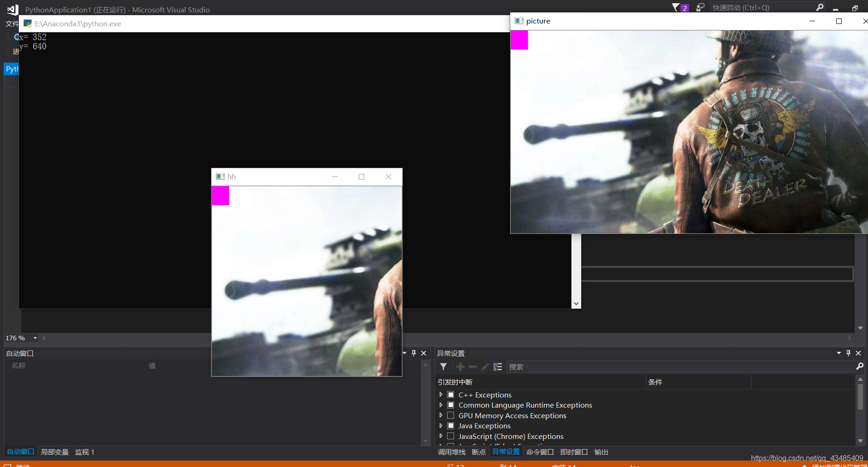Switch to the 调用堆栈 tab
Screen dimensions: 868x467
point(452,452)
